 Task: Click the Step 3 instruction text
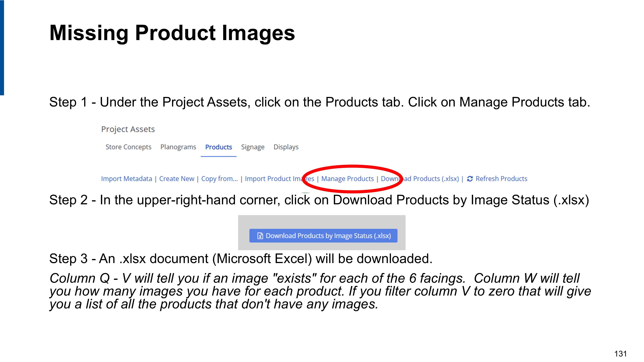[241, 259]
